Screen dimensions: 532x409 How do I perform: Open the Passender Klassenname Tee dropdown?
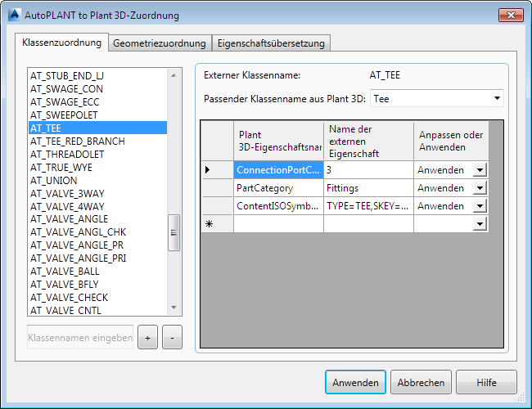click(437, 99)
